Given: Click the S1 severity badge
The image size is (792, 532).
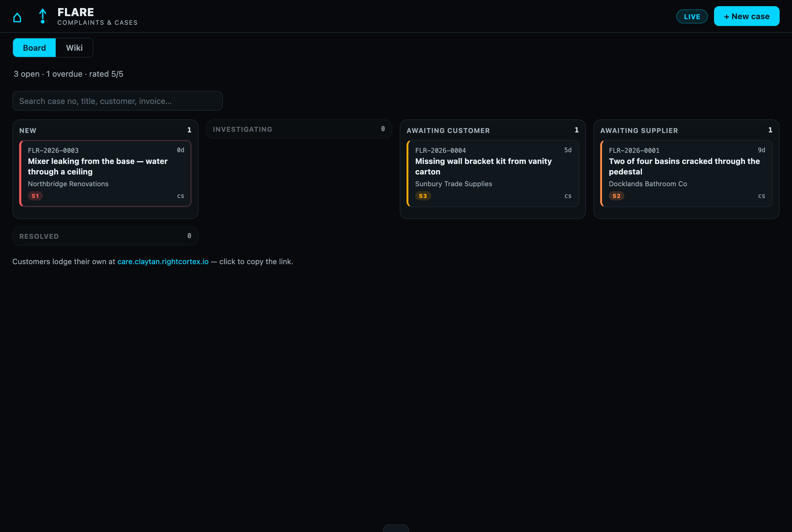Looking at the screenshot, I should pos(35,196).
